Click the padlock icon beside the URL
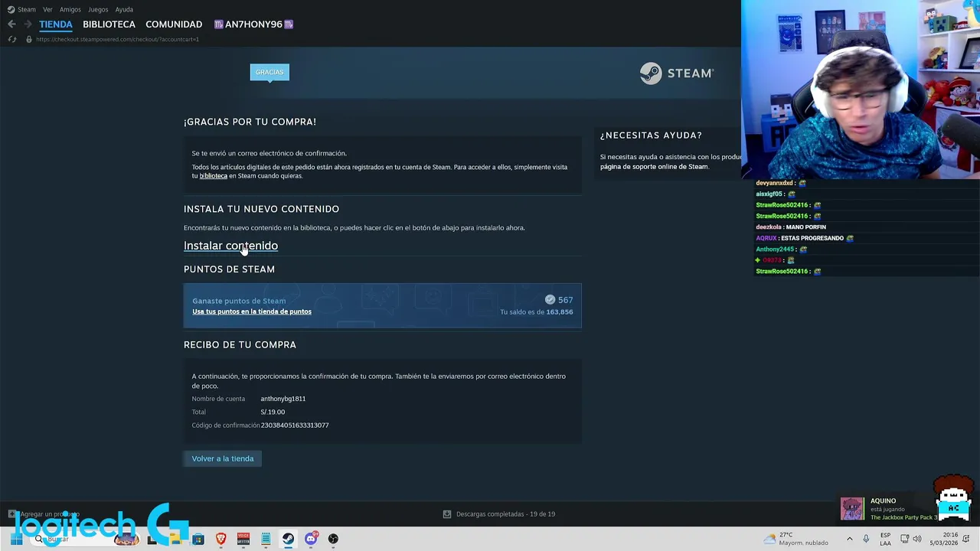Viewport: 980px width, 551px height. [28, 39]
